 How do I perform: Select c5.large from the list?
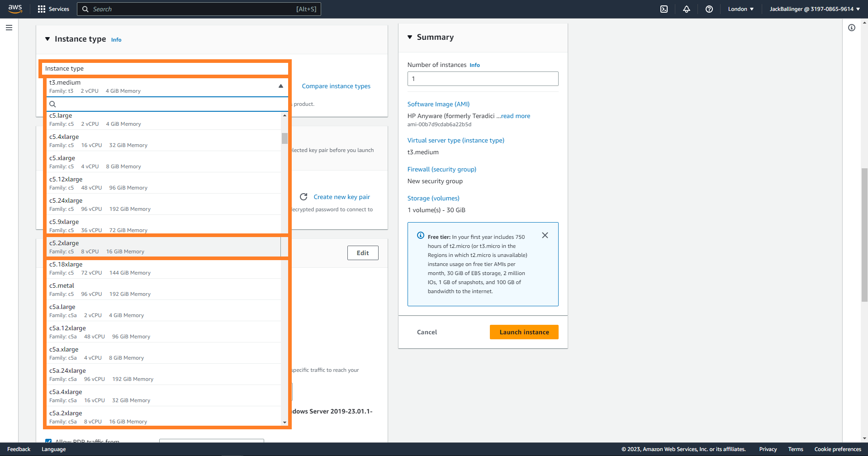click(164, 119)
